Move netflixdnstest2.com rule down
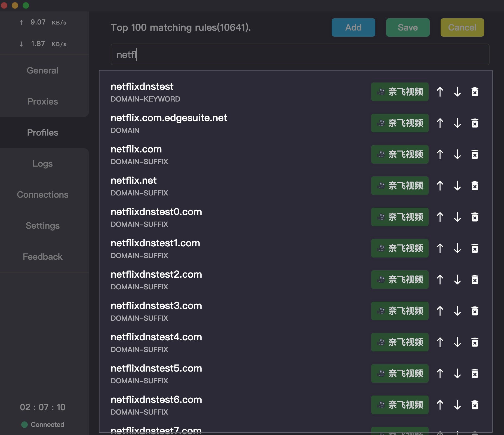This screenshot has width=504, height=435. tap(457, 280)
